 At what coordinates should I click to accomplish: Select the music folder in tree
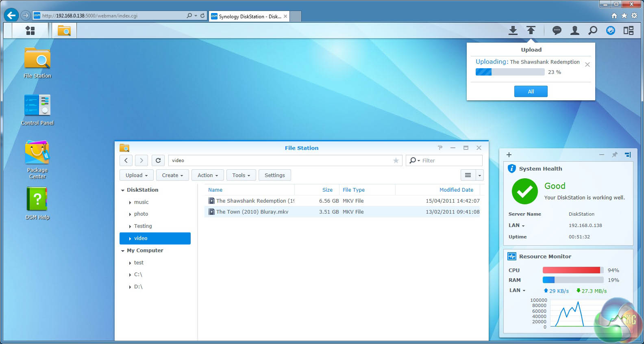(141, 202)
